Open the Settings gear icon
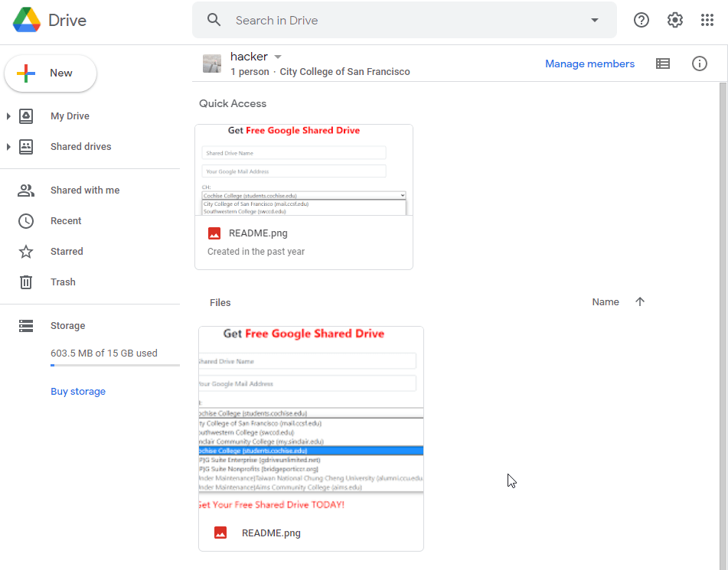The height and width of the screenshot is (570, 728). point(674,20)
